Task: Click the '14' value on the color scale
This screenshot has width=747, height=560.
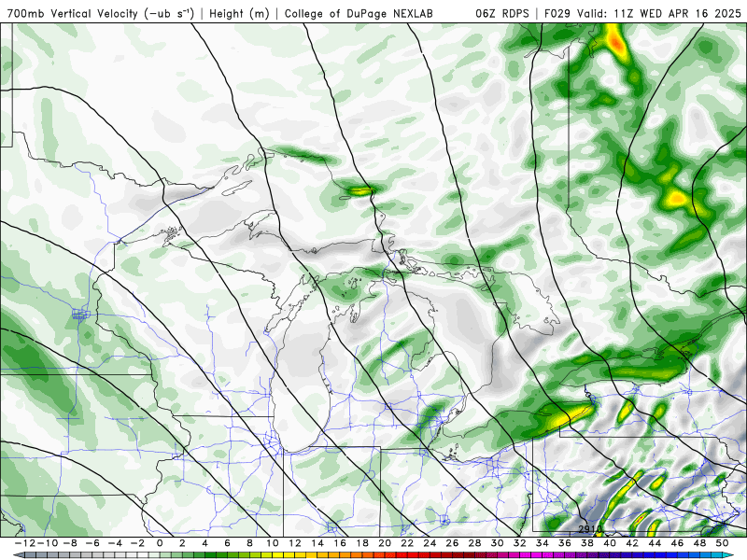Action: click(317, 543)
